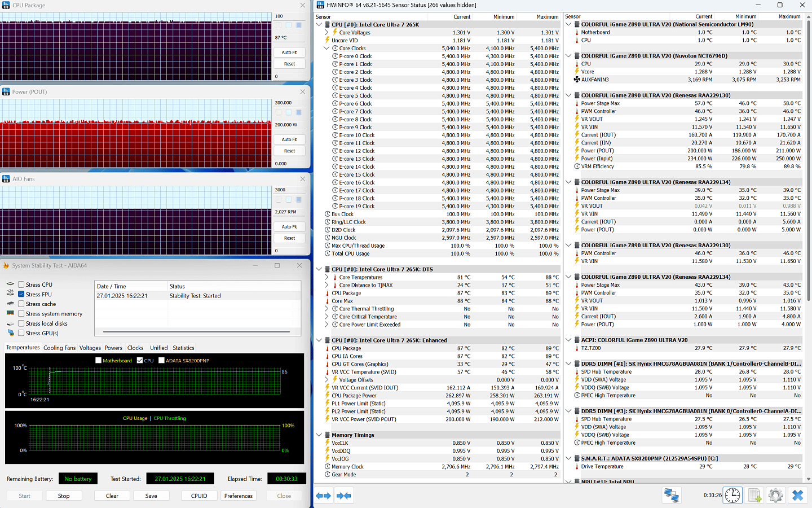Click the horizontal scrollbar in AIDA64 log list
The height and width of the screenshot is (508, 812).
pyautogui.click(x=196, y=331)
